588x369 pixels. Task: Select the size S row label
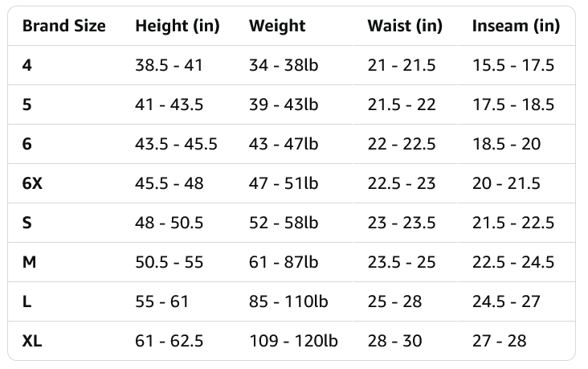[27, 223]
